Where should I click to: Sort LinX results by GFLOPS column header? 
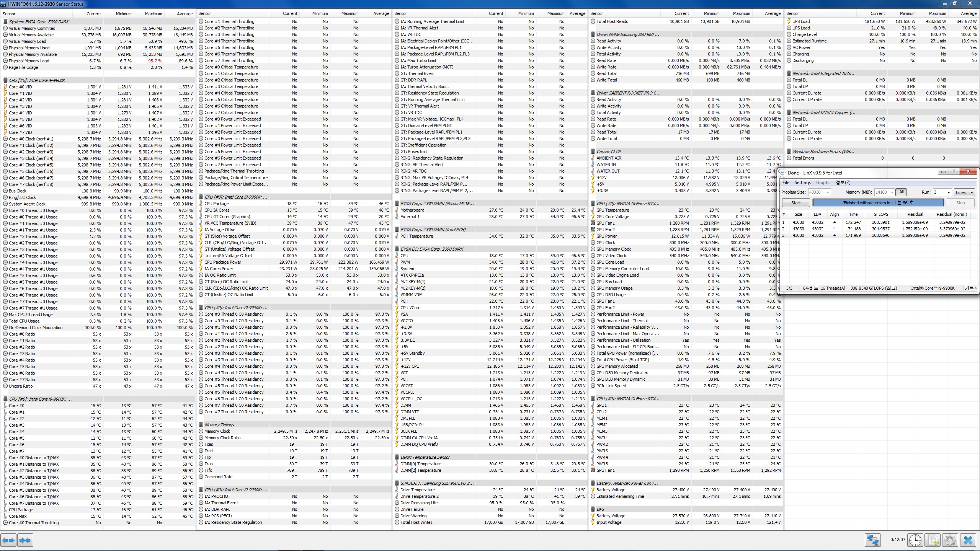[x=881, y=214]
